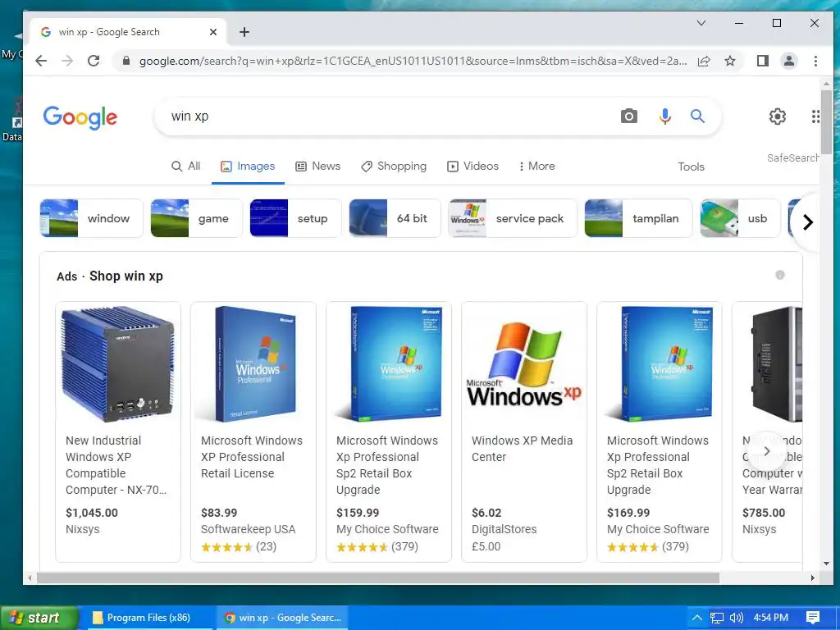Click the blue search magnifier button

coord(697,116)
